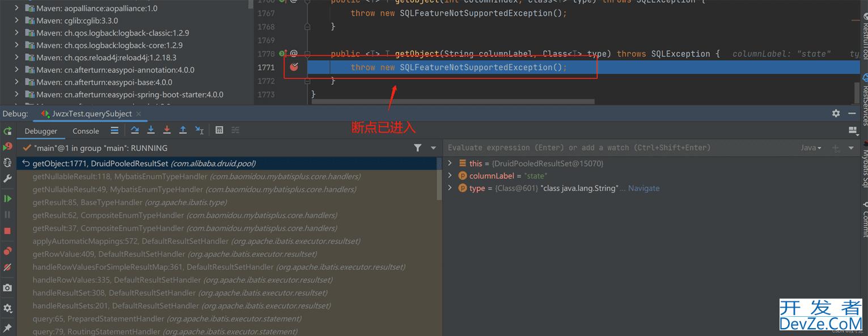Click the red Force Step Into icon

click(x=167, y=130)
